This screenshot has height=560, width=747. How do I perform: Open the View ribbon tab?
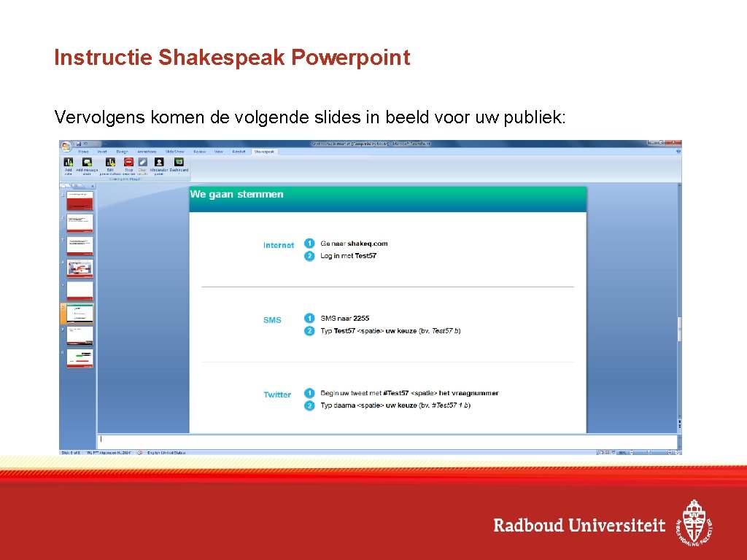219,152
